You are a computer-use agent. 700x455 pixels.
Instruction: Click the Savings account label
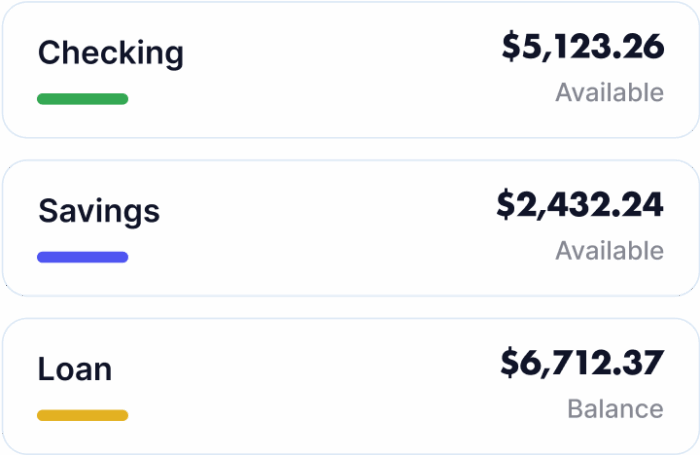click(98, 211)
